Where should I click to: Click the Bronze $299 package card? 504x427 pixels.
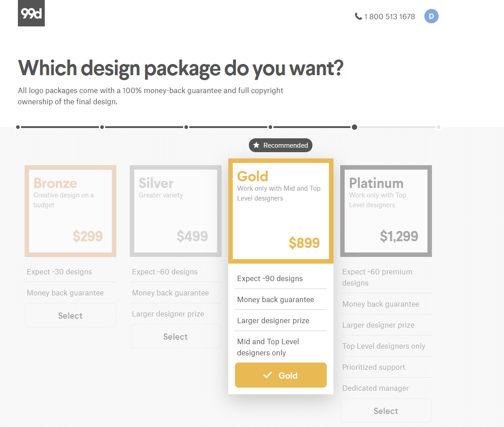pyautogui.click(x=70, y=211)
